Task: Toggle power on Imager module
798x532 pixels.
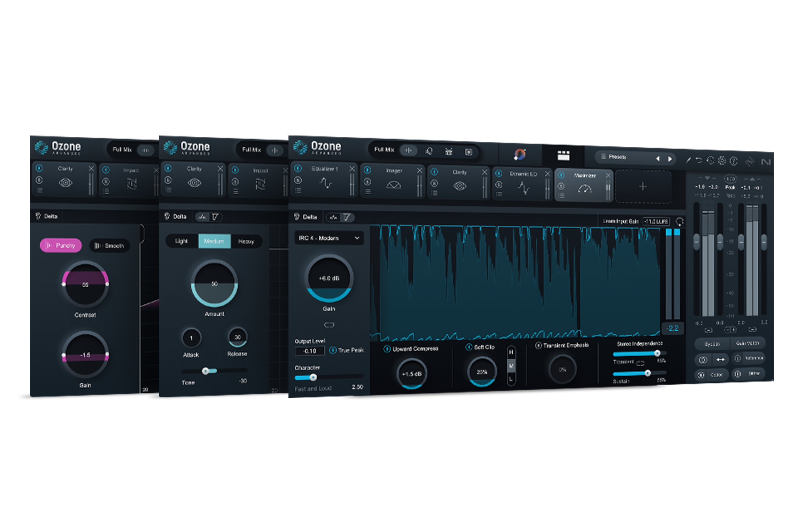Action: click(367, 170)
